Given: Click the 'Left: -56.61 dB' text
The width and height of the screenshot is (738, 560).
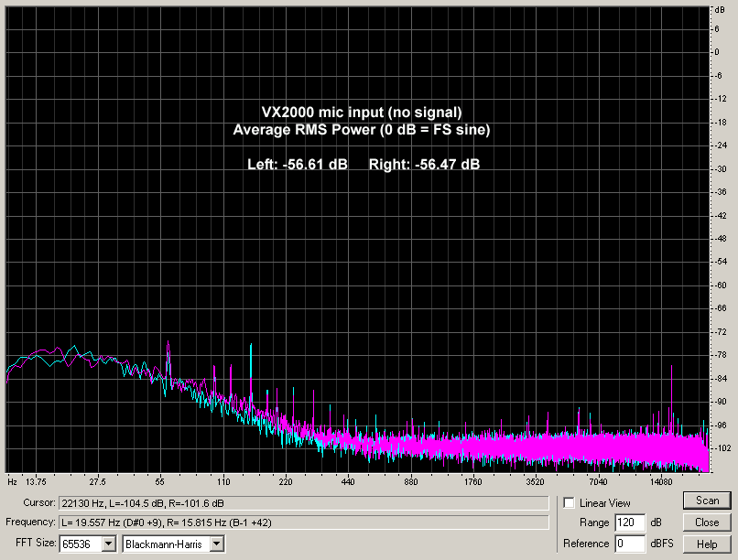Looking at the screenshot, I should 298,164.
